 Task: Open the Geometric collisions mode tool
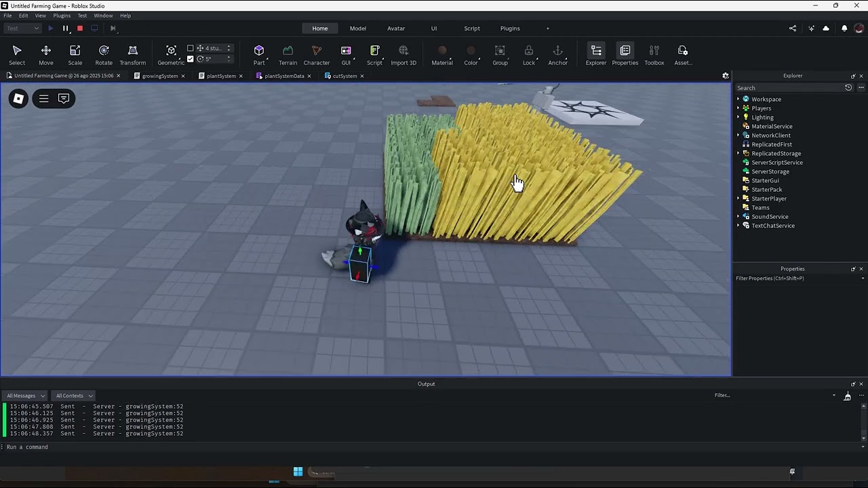[x=171, y=54]
